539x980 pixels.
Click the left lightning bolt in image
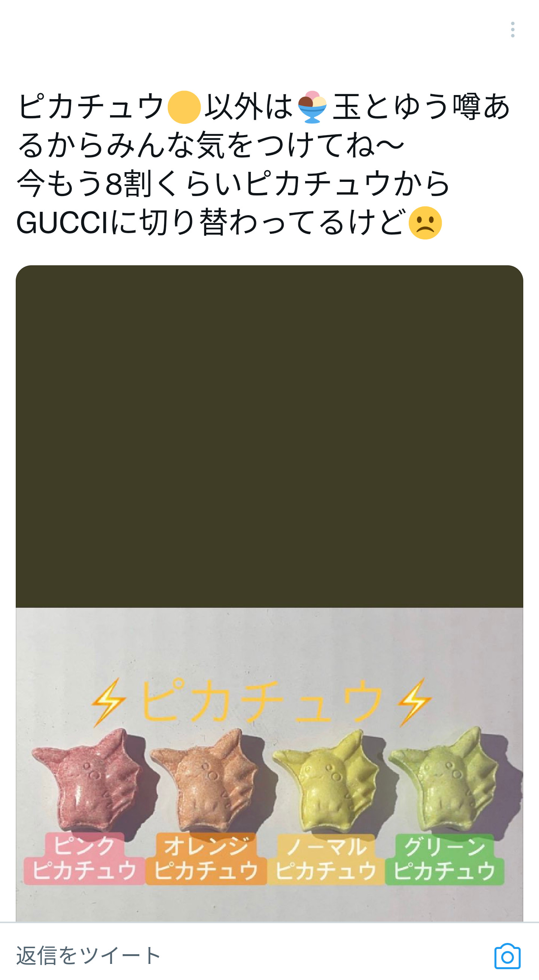108,702
